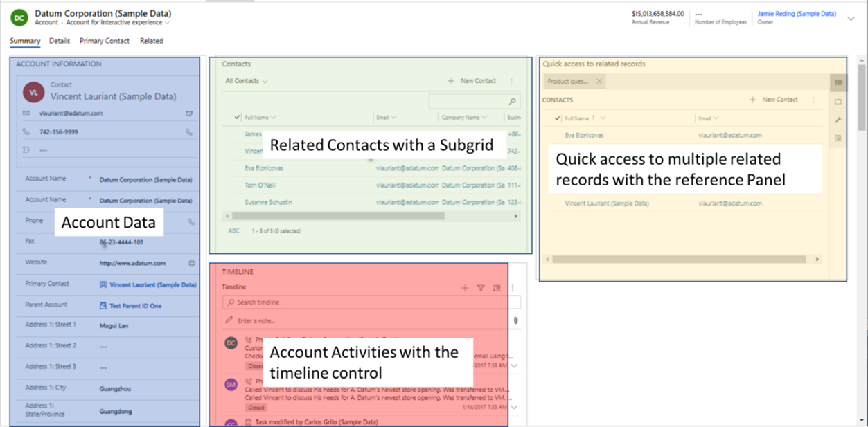Click the record type sort icon in Timeline
The height and width of the screenshot is (427, 868).
pos(497,288)
